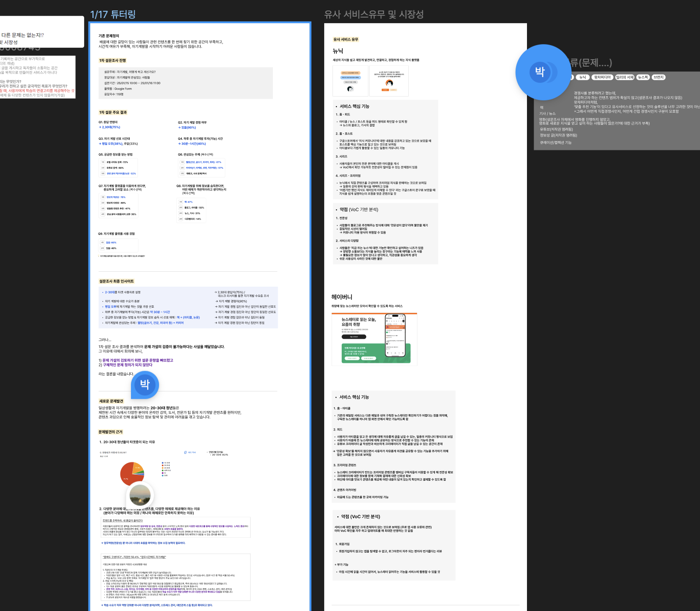Select the '3. 프리미엄 콘텐츠' item under 헤이버니
The image size is (700, 611).
click(345, 465)
